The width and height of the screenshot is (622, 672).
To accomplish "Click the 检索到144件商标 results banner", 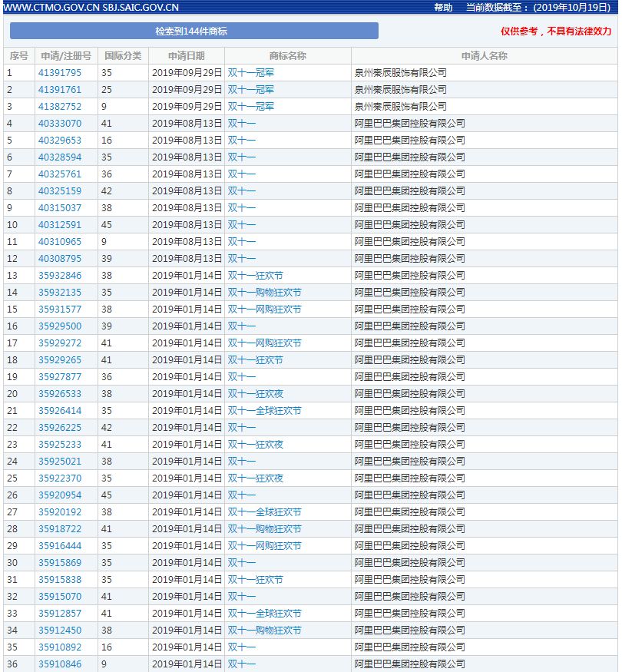I will tap(194, 31).
